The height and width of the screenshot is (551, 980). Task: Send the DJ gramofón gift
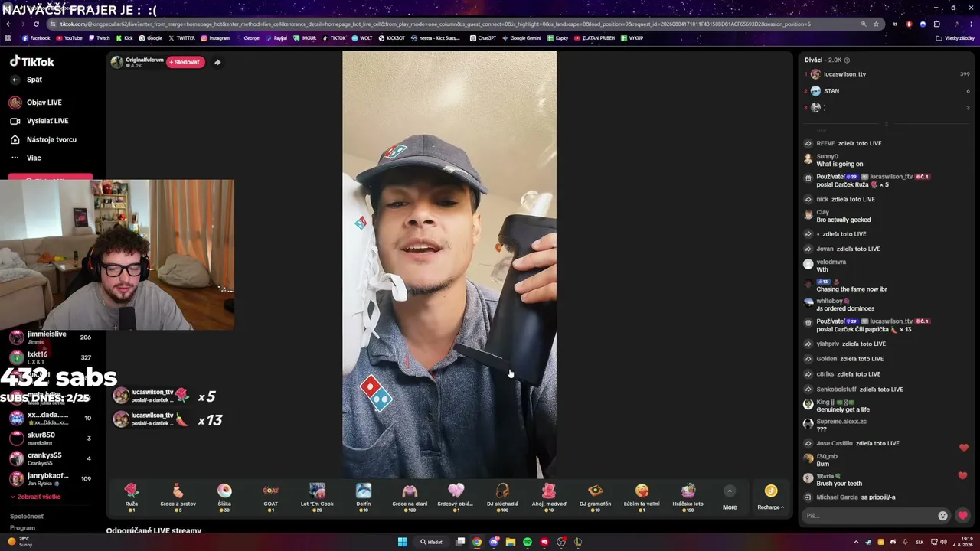coord(596,497)
